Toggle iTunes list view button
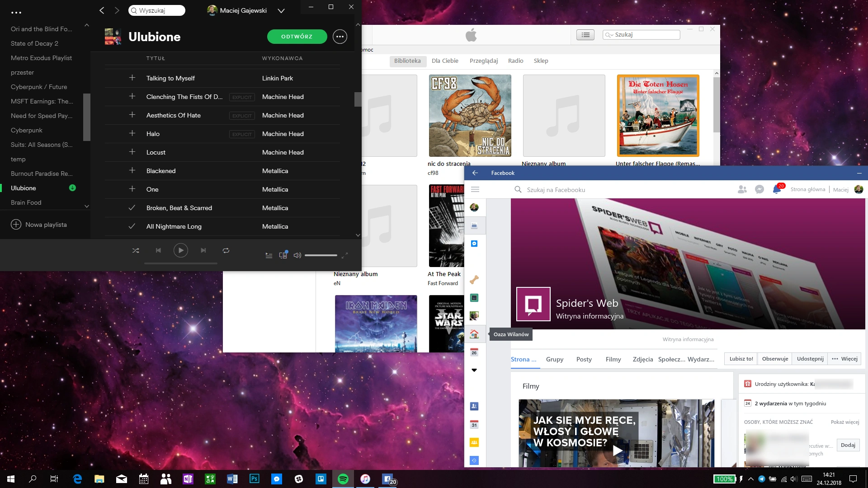This screenshot has width=868, height=488. (x=585, y=35)
